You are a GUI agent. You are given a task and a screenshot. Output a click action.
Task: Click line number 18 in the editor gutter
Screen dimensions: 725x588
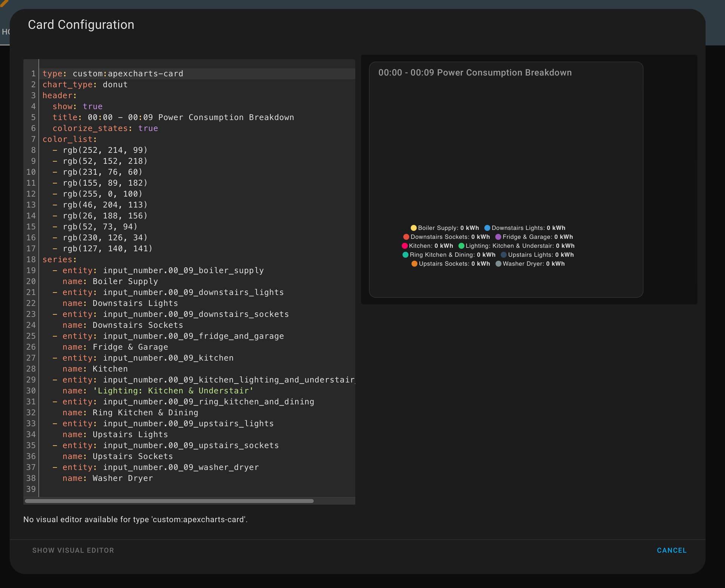pyautogui.click(x=32, y=260)
